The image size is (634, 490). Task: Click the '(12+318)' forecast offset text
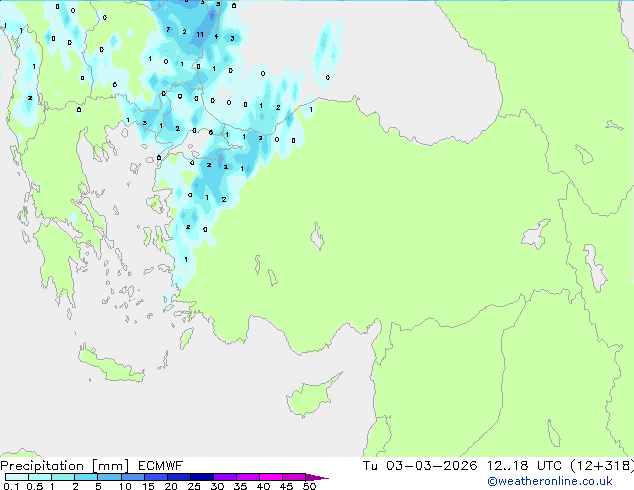pos(602,466)
